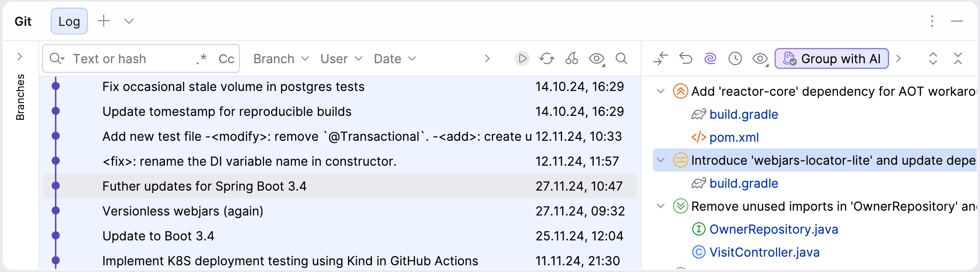Select commit 'Versionless webjars (again)'
Screen dimensions: 980x272
click(x=183, y=211)
